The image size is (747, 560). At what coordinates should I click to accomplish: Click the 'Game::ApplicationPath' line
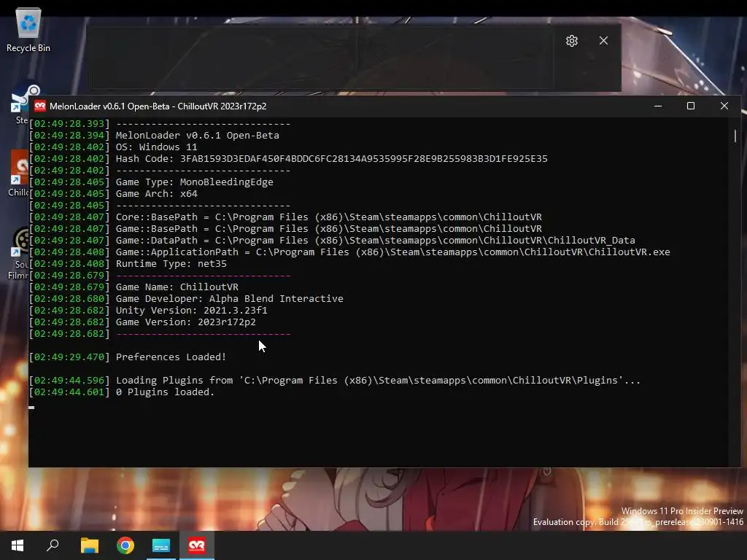coord(393,252)
